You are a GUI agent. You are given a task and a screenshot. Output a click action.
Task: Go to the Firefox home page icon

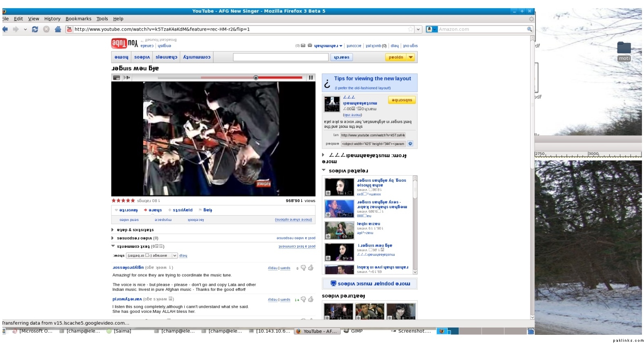coord(58,29)
